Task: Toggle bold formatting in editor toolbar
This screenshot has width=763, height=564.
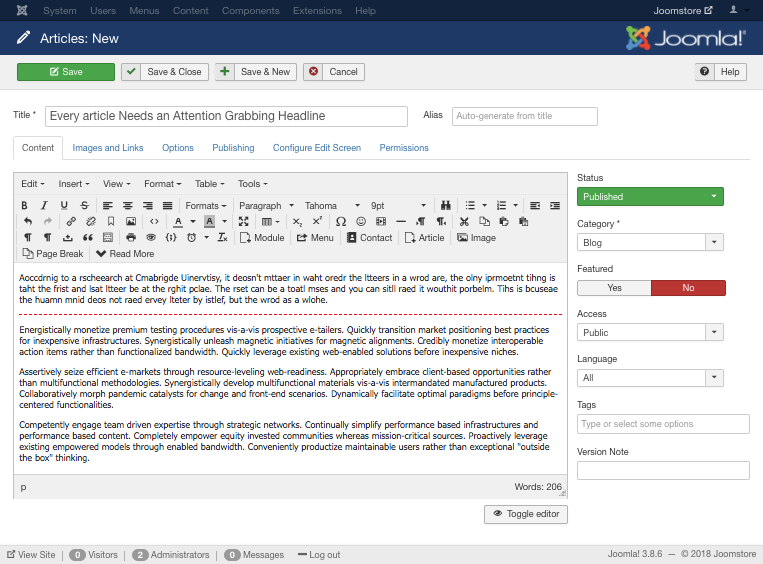Action: (x=25, y=205)
